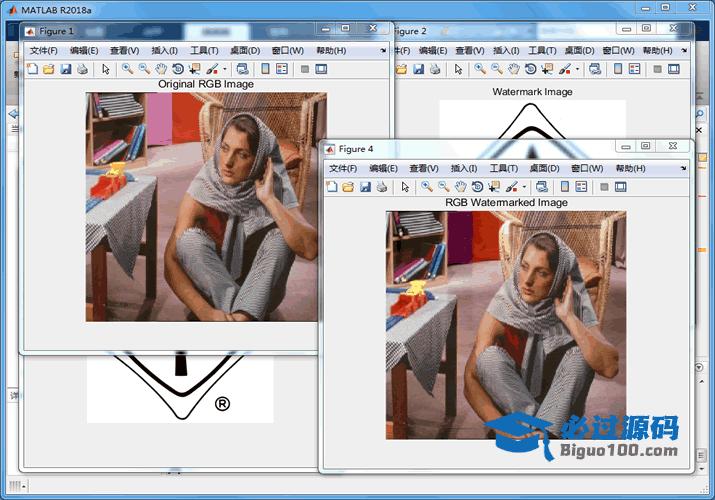Insert Legend icon in Figure 1 toolbar
Screen dimensions: 715x500
282,69
